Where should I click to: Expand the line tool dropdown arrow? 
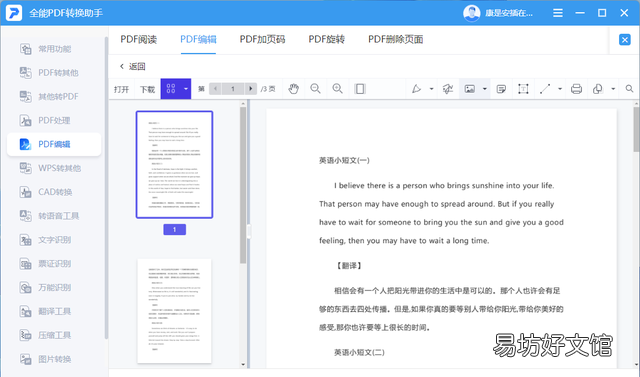pyautogui.click(x=560, y=89)
